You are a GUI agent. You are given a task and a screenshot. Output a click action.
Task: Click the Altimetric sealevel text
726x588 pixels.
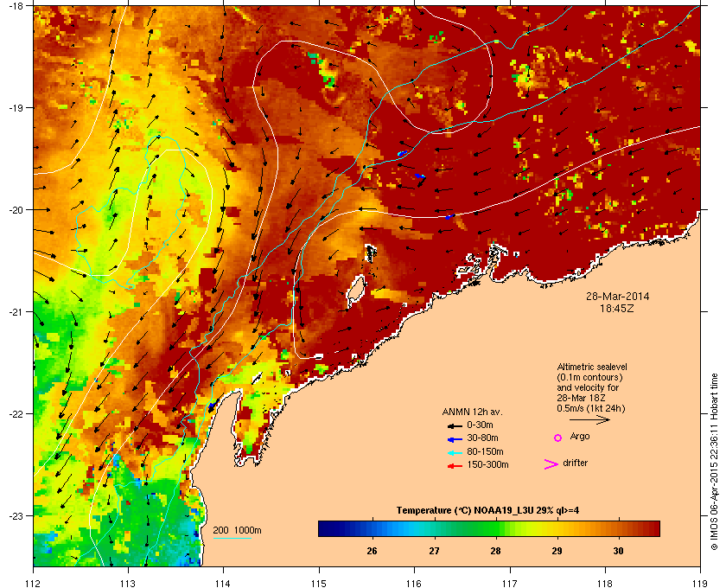point(592,367)
